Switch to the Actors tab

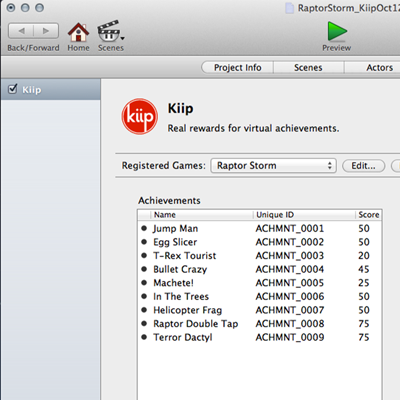pyautogui.click(x=380, y=68)
